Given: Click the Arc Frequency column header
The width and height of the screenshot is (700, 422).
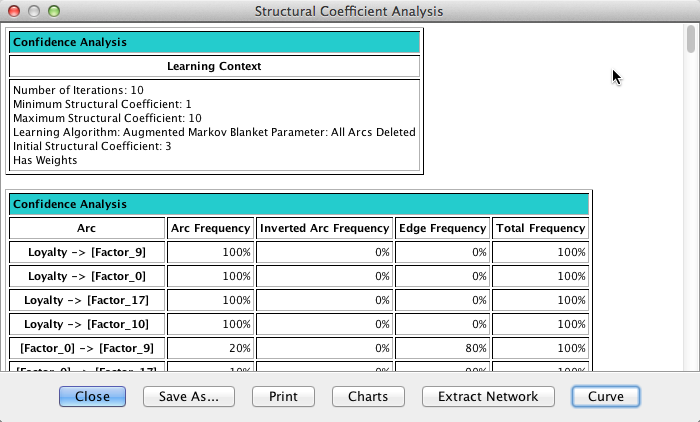Looking at the screenshot, I should (x=211, y=228).
